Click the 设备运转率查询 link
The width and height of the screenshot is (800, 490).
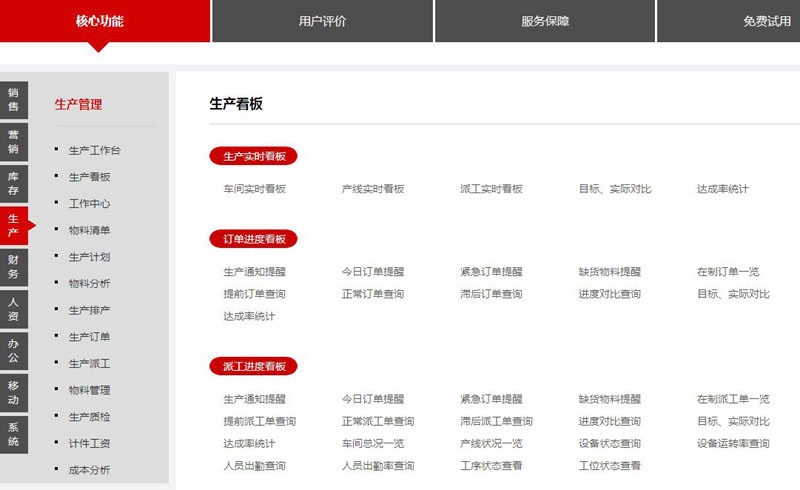[733, 444]
